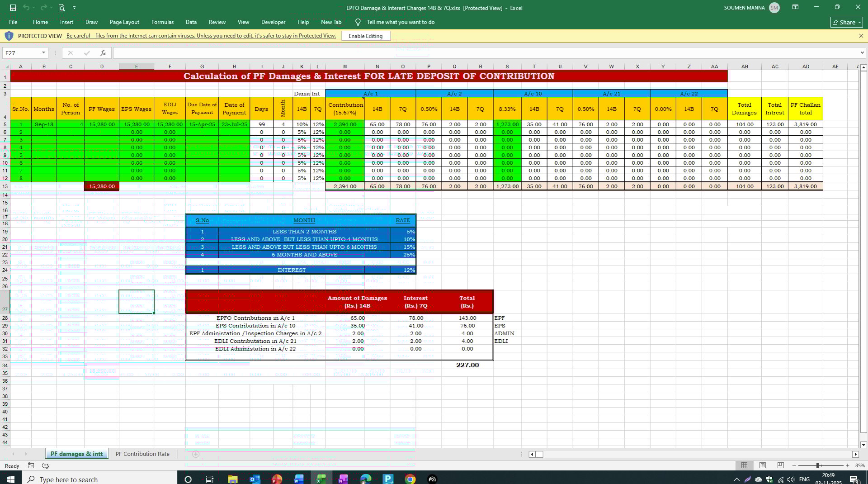Select the 'PF Challan total' header cell
This screenshot has width=868, height=484.
click(x=805, y=109)
